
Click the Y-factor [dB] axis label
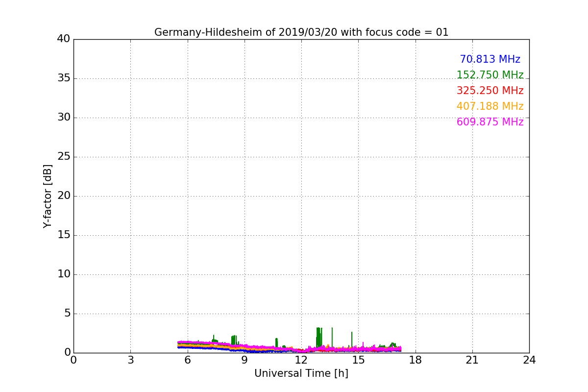pos(48,196)
